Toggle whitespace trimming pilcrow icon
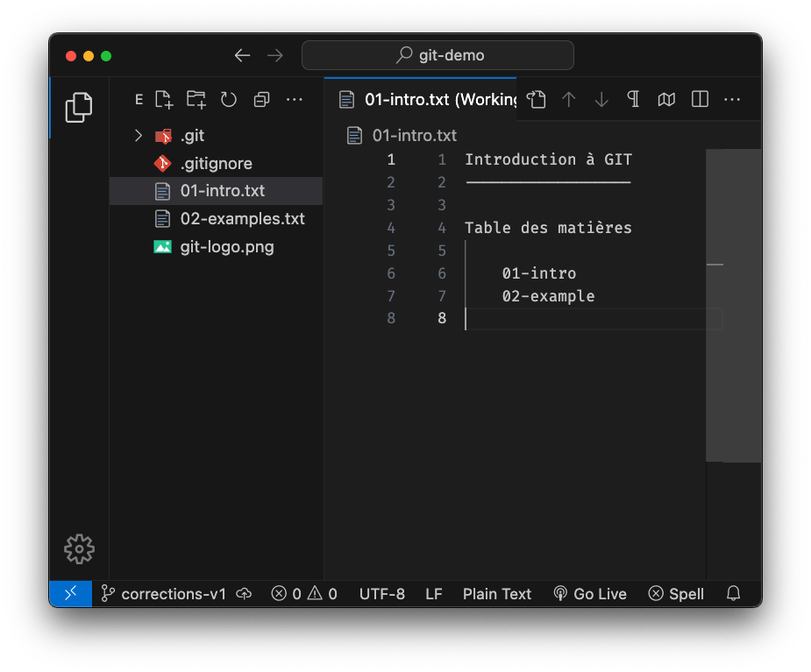The width and height of the screenshot is (811, 672). pyautogui.click(x=634, y=99)
